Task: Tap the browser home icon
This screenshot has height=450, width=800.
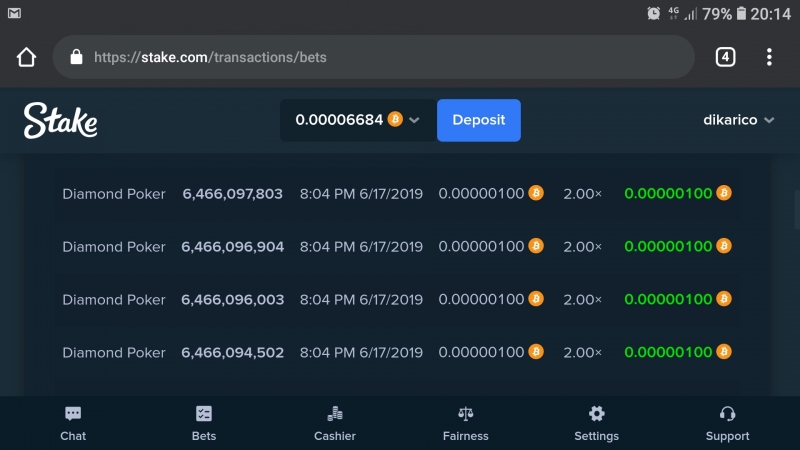Action: [x=27, y=57]
